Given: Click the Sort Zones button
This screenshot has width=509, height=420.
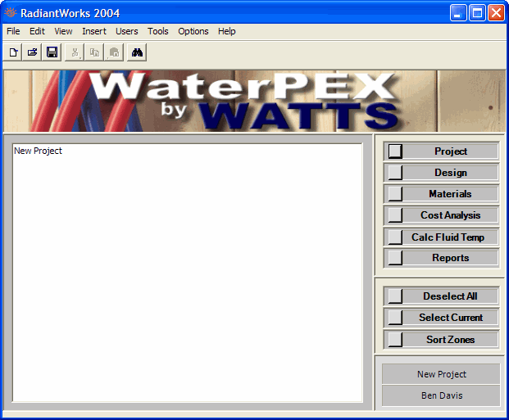Looking at the screenshot, I should 441,340.
